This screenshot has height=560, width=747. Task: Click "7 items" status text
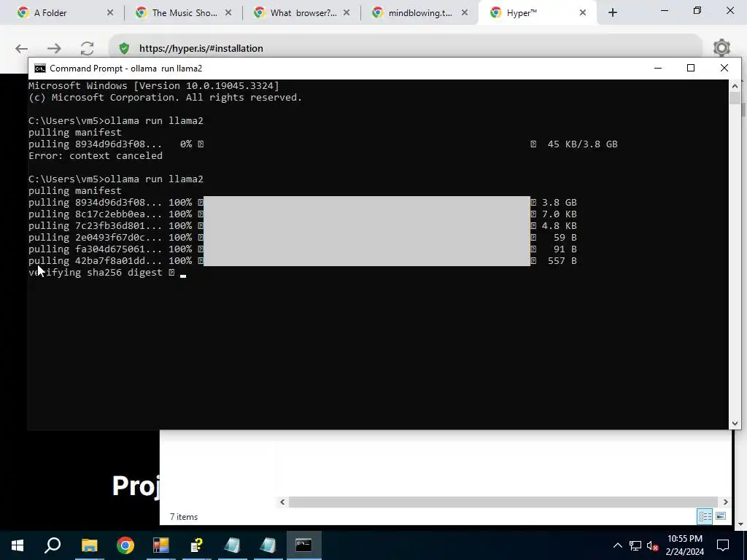click(x=183, y=517)
